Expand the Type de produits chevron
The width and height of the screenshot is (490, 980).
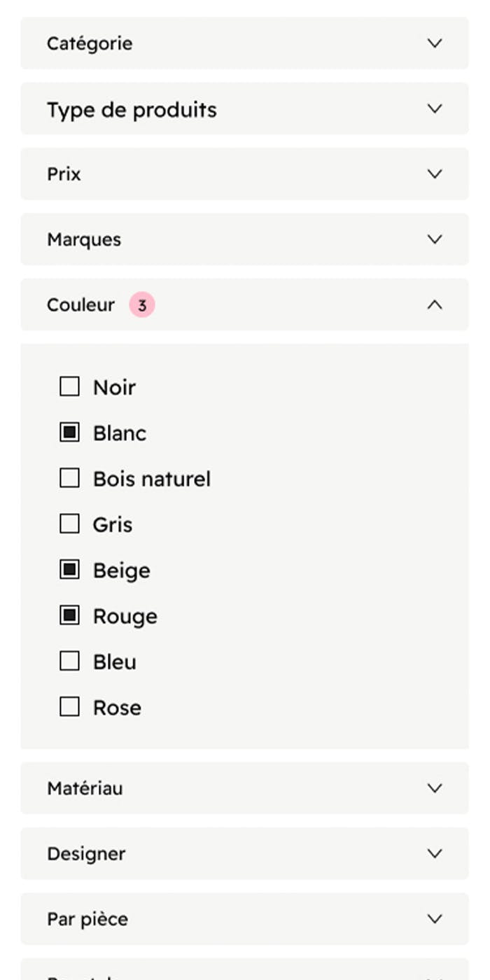435,109
